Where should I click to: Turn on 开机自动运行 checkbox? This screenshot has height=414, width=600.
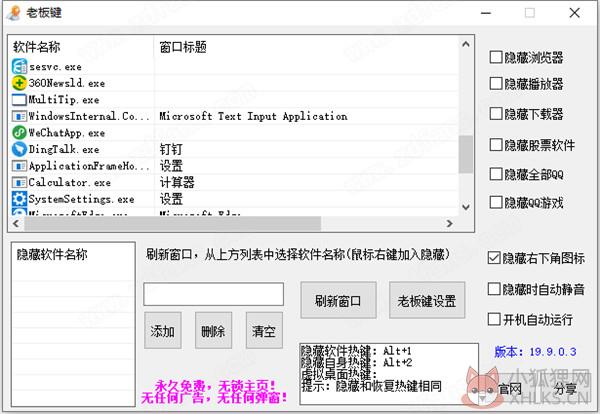[x=494, y=319]
